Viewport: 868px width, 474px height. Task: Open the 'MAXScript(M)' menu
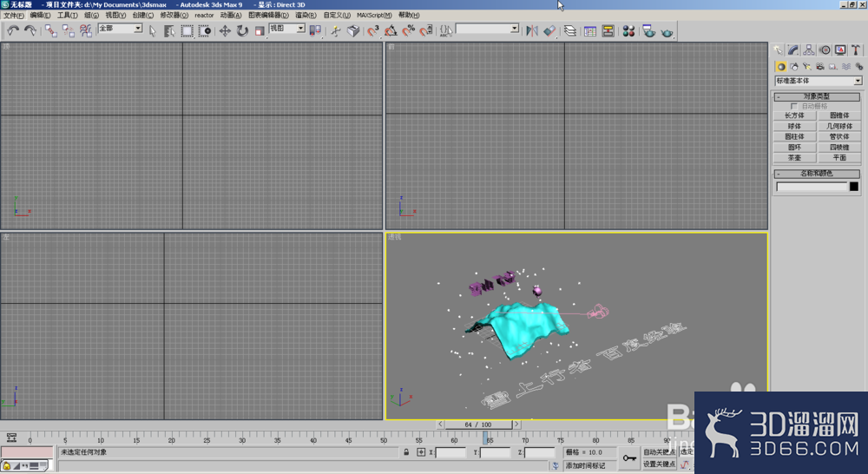point(374,15)
